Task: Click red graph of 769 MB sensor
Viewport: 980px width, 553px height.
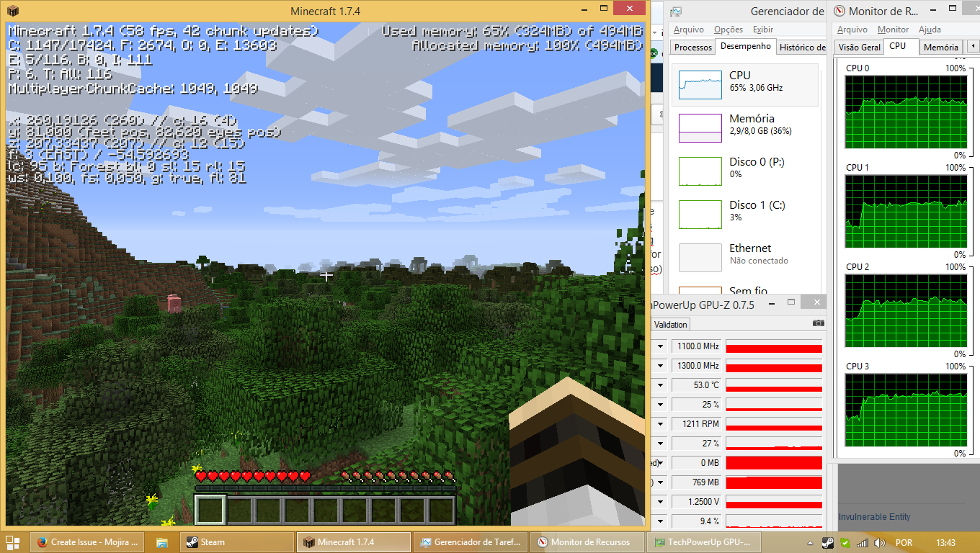Action: pos(774,482)
